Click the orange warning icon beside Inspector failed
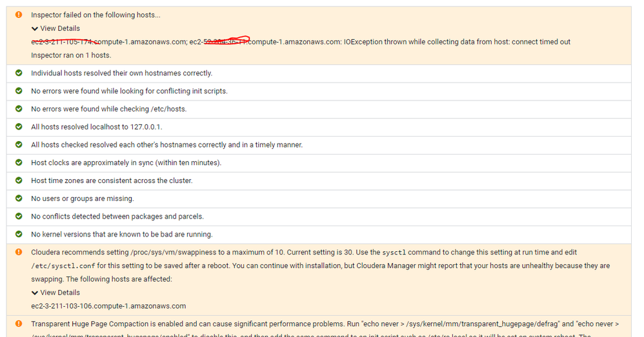 click(x=19, y=15)
